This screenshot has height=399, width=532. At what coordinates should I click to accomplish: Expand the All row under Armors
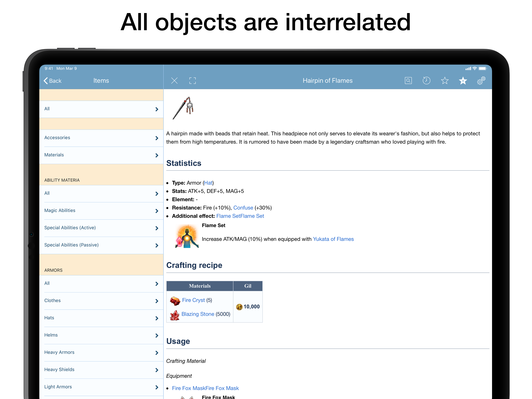tap(101, 284)
